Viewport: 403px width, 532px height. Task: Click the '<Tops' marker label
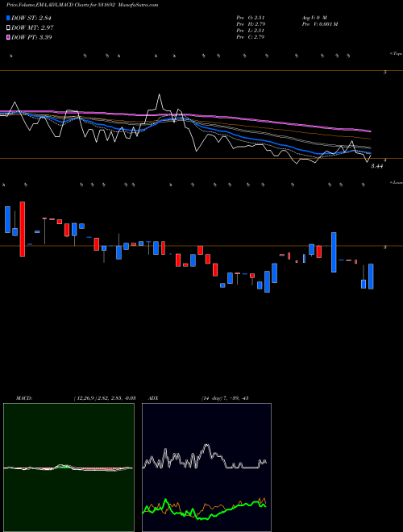click(x=396, y=54)
